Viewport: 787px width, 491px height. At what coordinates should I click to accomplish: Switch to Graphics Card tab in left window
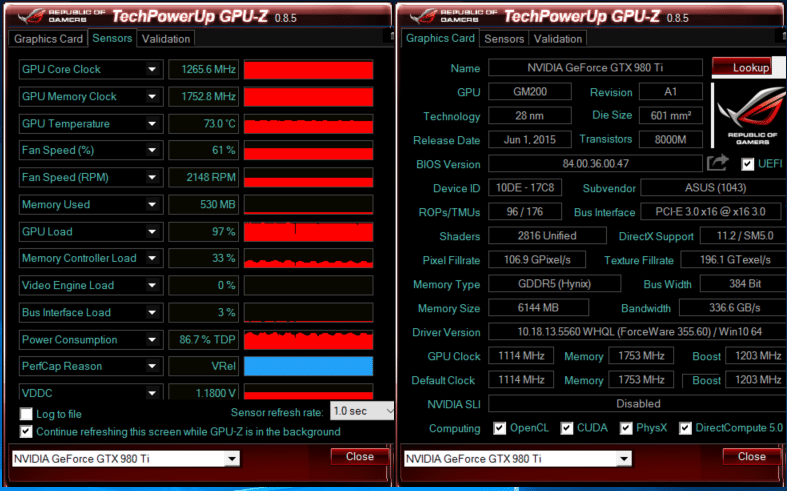[48, 39]
